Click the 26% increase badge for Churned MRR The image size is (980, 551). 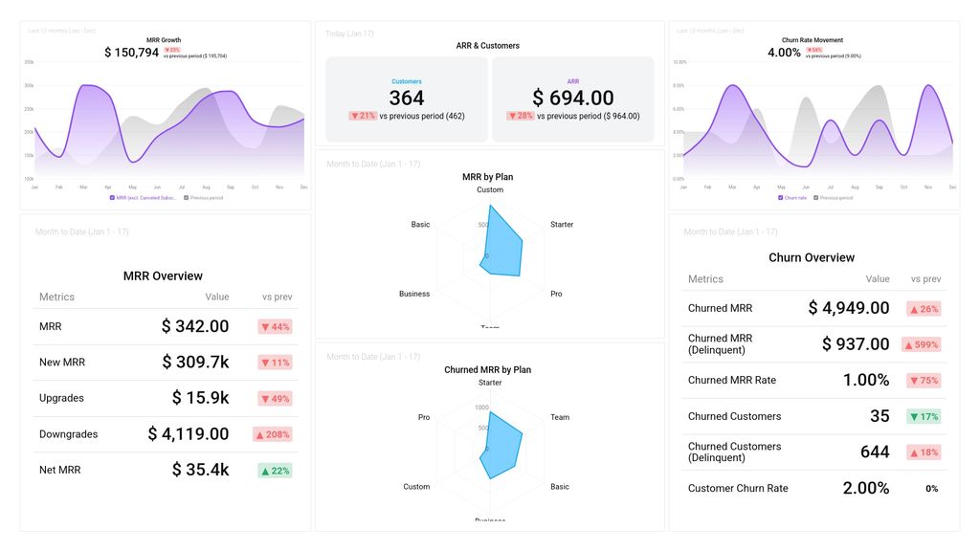tap(924, 309)
